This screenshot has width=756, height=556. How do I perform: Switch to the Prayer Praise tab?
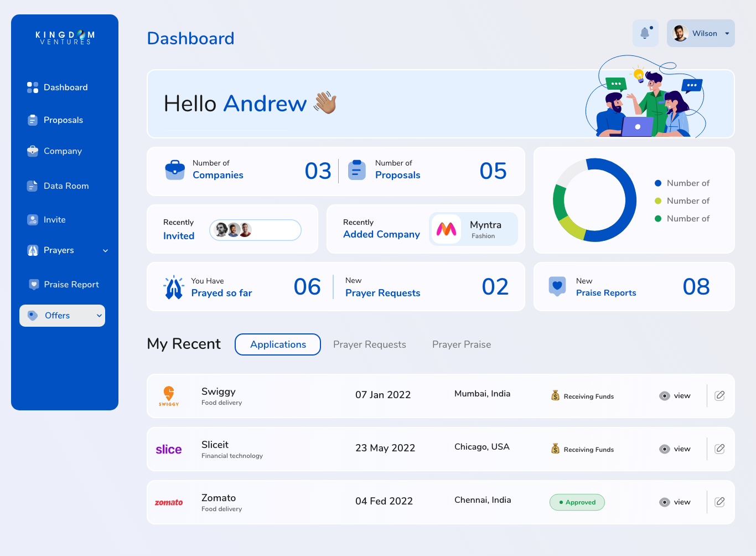click(462, 344)
